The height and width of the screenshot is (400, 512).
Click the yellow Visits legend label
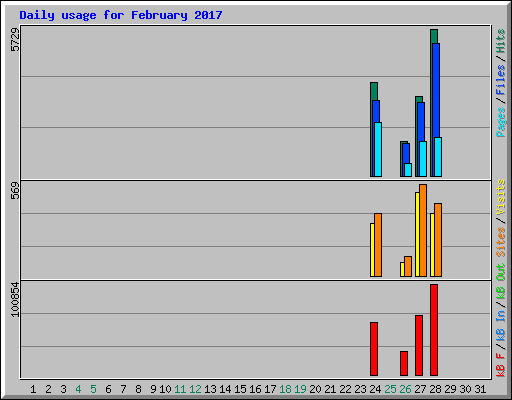(x=501, y=197)
